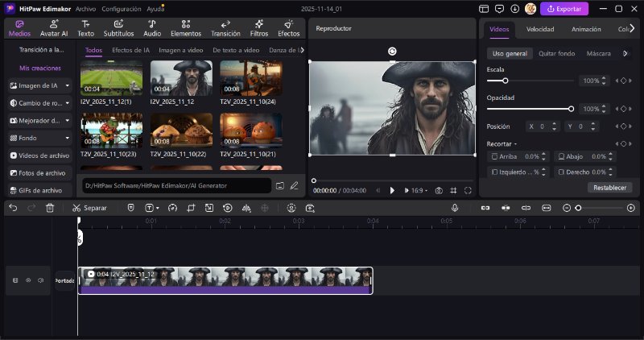
Task: Open the Elementos panel
Action: (186, 28)
